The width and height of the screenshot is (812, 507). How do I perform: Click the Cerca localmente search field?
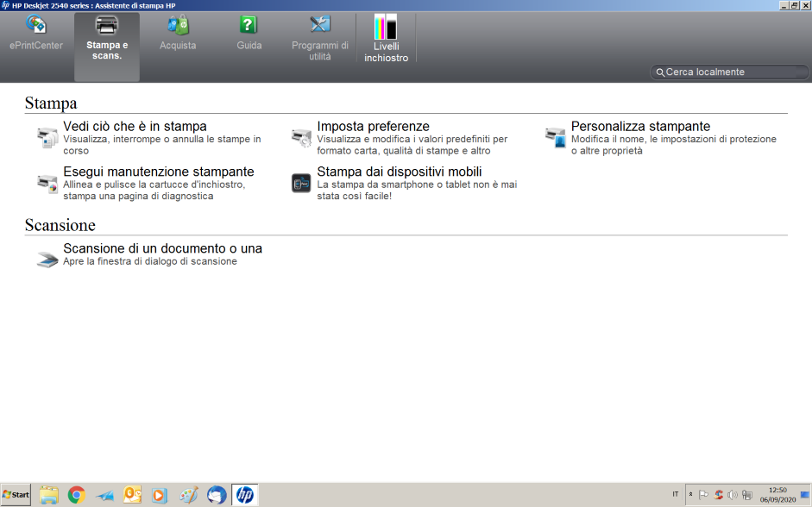tap(733, 72)
